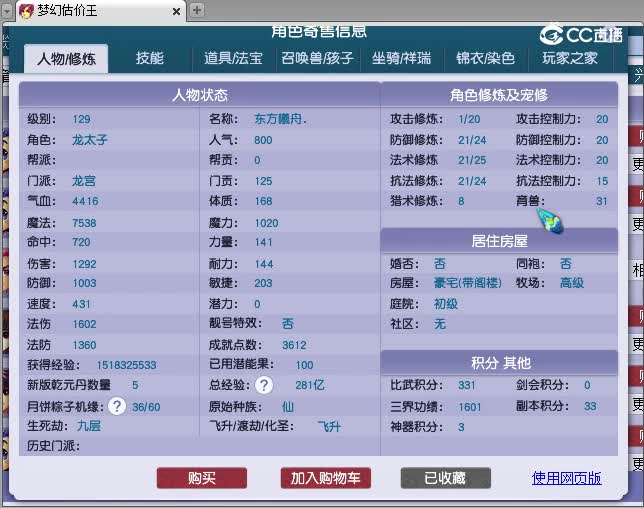
Task: Click the 牧场 value 高级
Action: [572, 283]
